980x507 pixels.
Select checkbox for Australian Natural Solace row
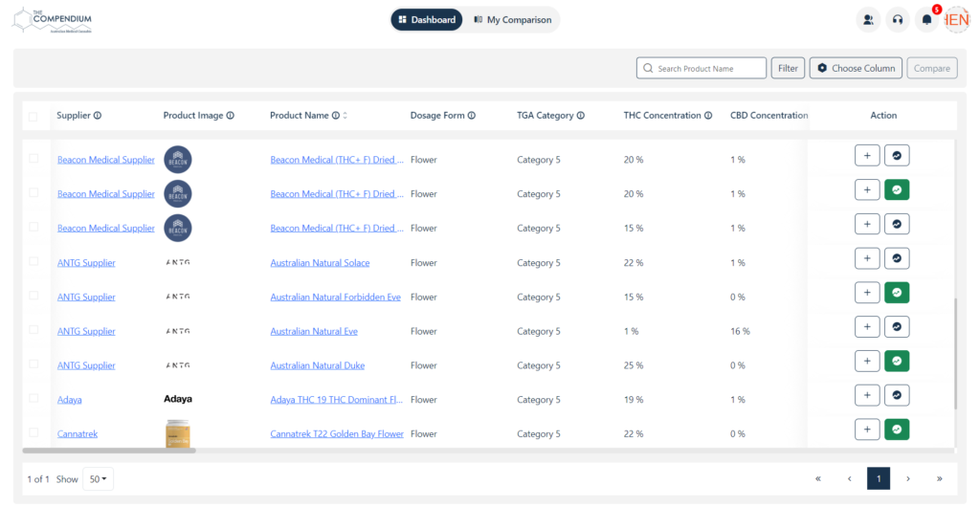(33, 261)
